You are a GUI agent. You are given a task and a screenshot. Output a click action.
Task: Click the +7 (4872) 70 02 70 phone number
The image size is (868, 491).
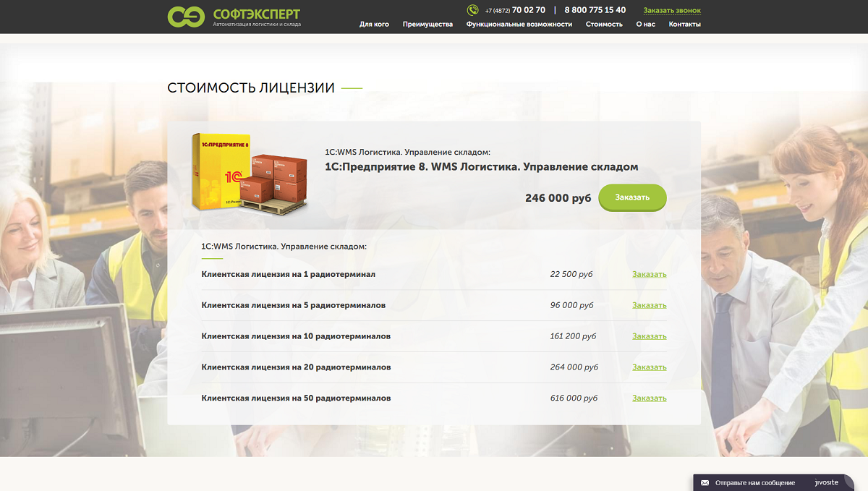pyautogui.click(x=515, y=10)
